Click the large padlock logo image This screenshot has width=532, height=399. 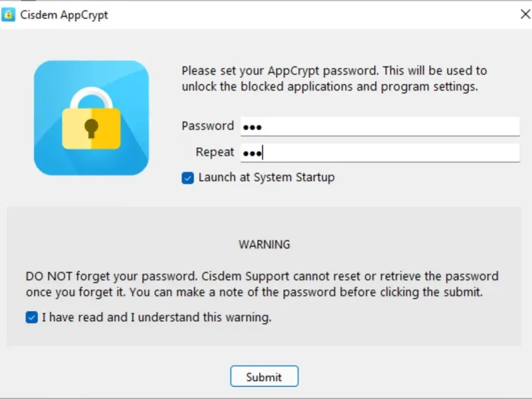[x=91, y=118]
